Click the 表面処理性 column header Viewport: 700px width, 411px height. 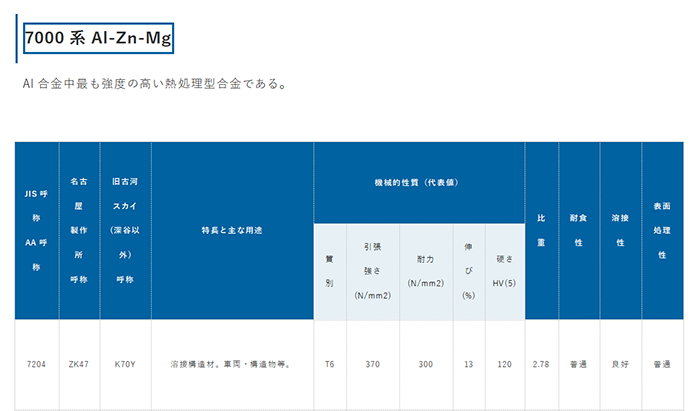[661, 231]
